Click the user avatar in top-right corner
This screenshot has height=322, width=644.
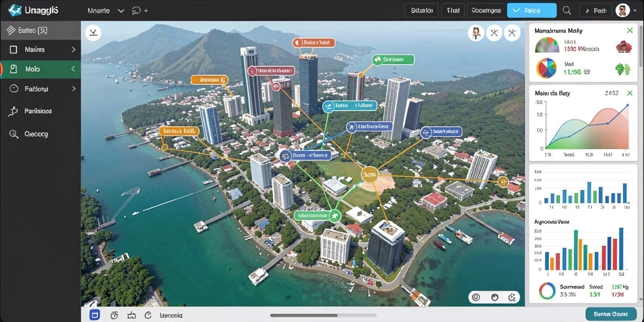click(623, 11)
